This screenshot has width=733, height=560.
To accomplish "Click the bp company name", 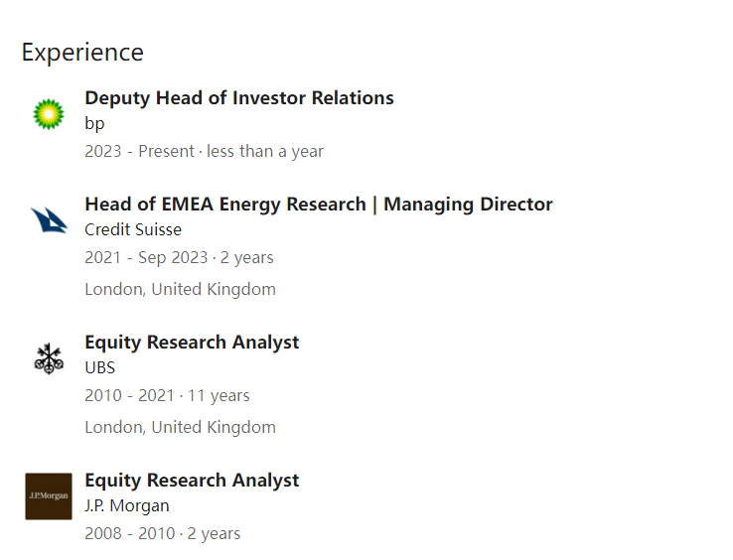I will 94,124.
